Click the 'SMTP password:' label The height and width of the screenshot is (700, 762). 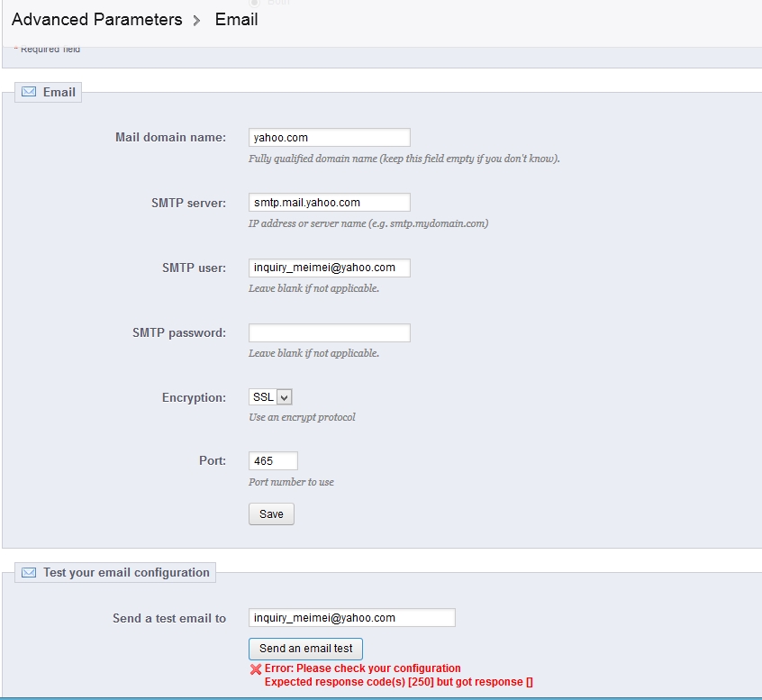[x=179, y=333]
